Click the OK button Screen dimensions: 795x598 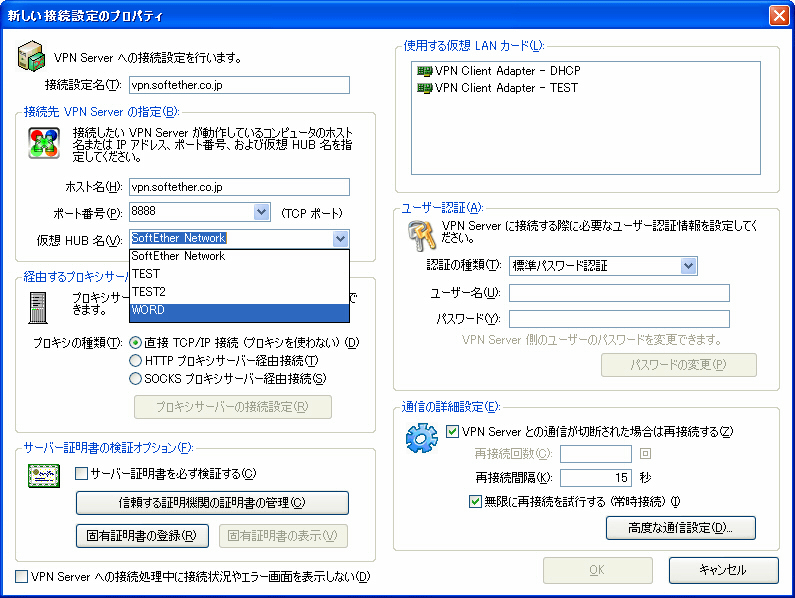(x=598, y=570)
